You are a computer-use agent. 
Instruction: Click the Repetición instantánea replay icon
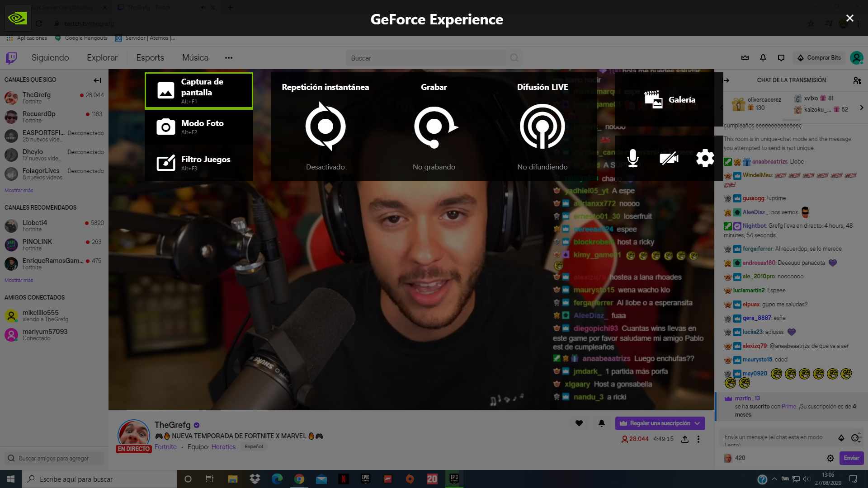[x=325, y=127]
